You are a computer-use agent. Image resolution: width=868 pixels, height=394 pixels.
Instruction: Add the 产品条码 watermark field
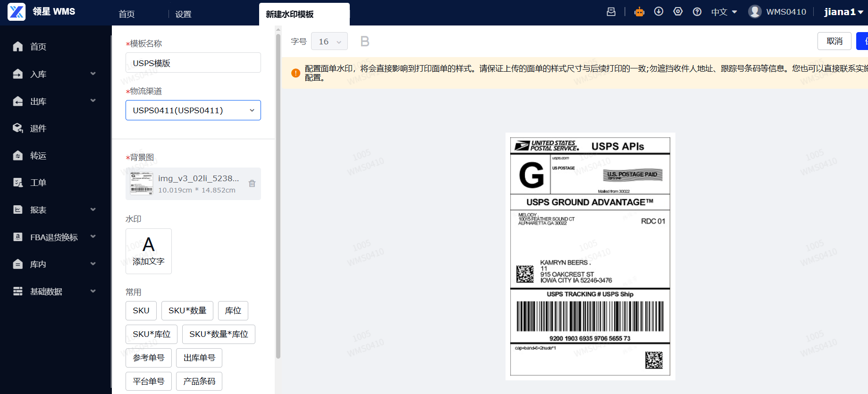199,381
